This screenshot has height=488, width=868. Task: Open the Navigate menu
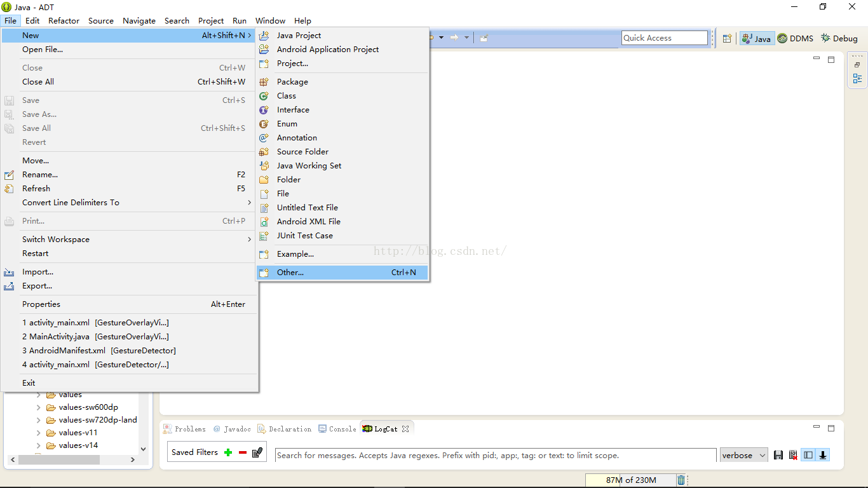pos(139,20)
